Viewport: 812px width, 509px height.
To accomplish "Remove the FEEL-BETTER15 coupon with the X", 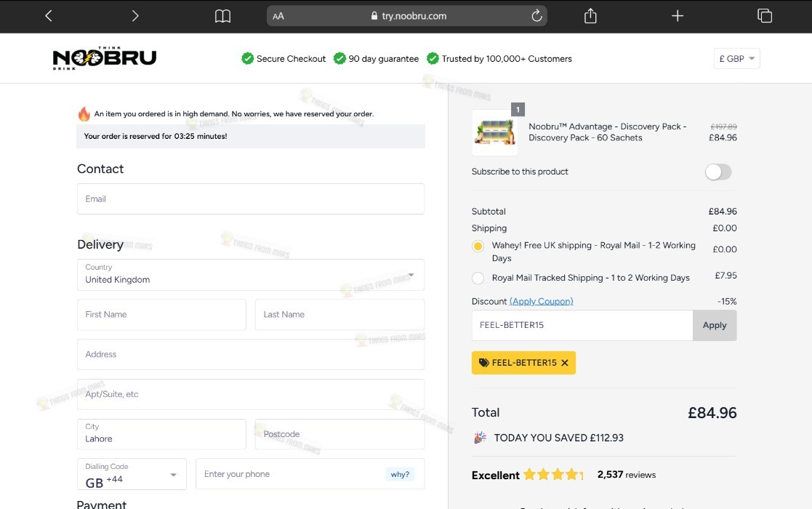I will tap(564, 363).
